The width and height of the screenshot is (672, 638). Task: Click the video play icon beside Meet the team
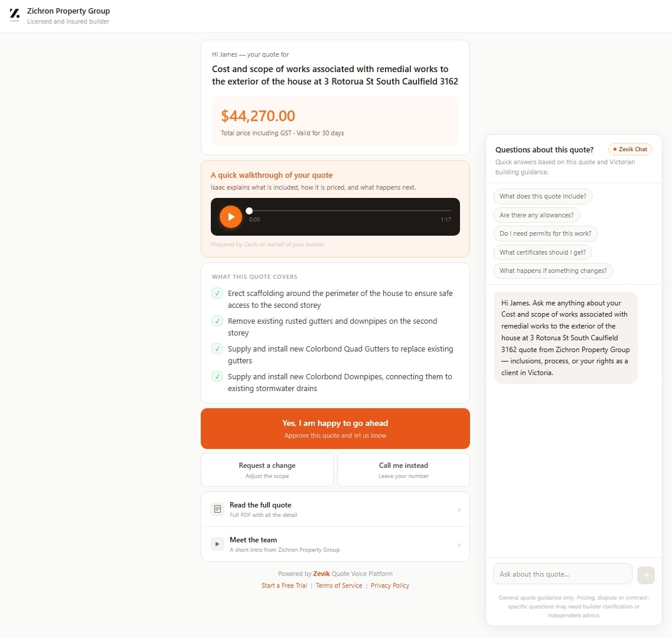(217, 544)
